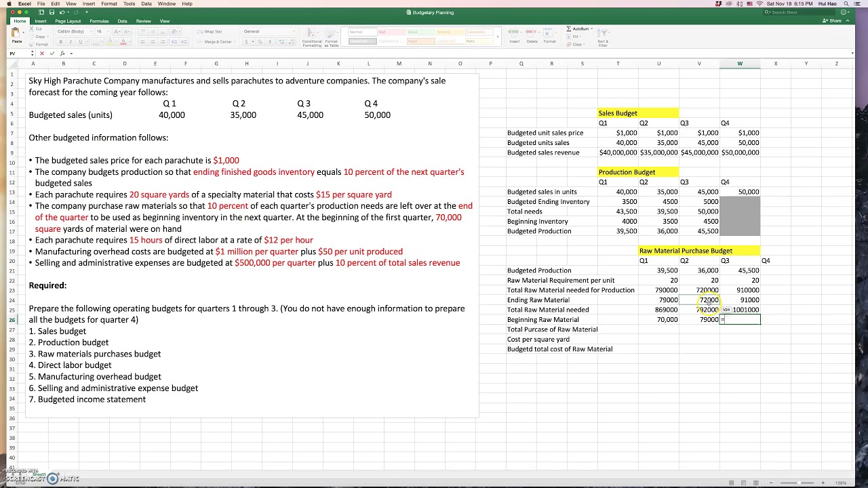Apply the fill color bucket

(x=109, y=42)
